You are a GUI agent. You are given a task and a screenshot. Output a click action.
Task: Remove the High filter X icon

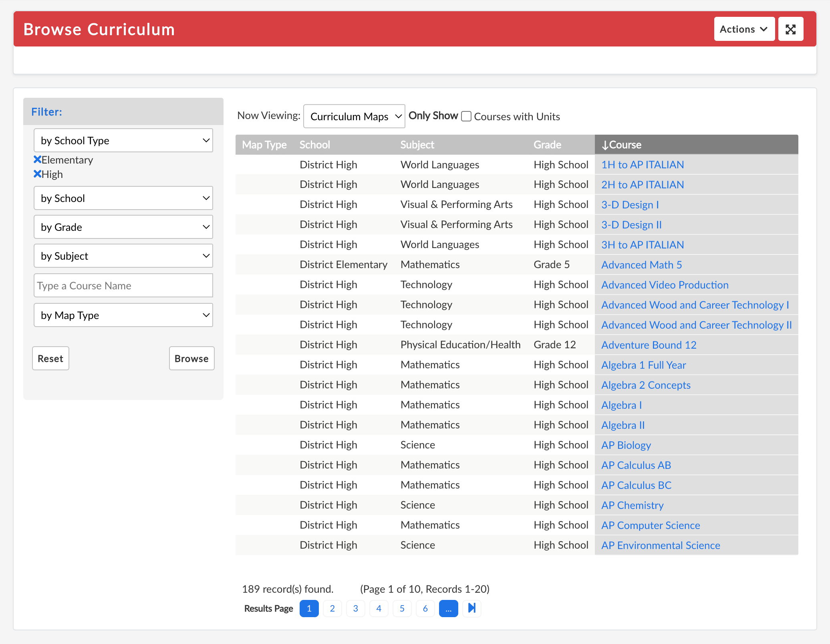coord(38,174)
